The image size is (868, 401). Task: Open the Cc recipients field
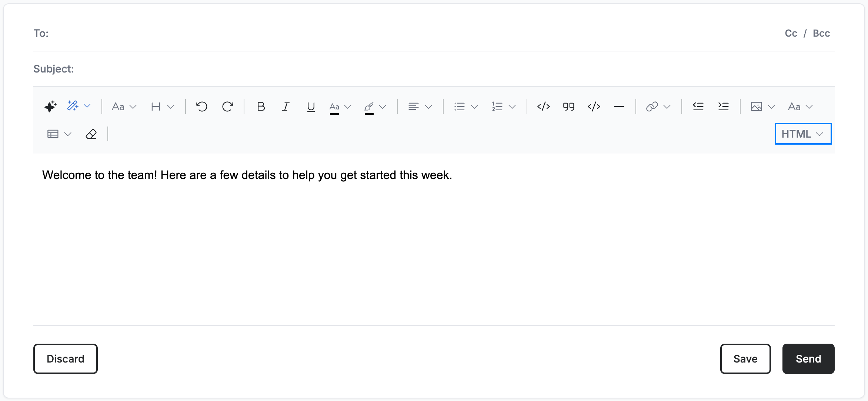[791, 33]
